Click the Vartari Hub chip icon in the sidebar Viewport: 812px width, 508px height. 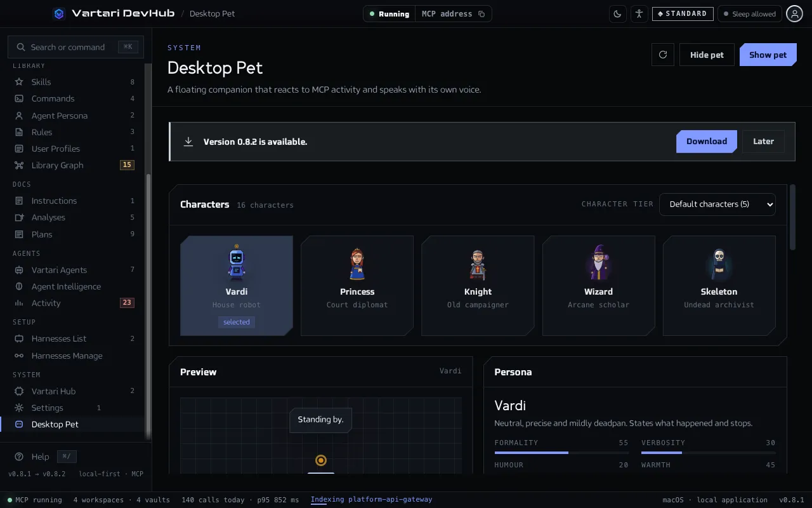tap(19, 391)
